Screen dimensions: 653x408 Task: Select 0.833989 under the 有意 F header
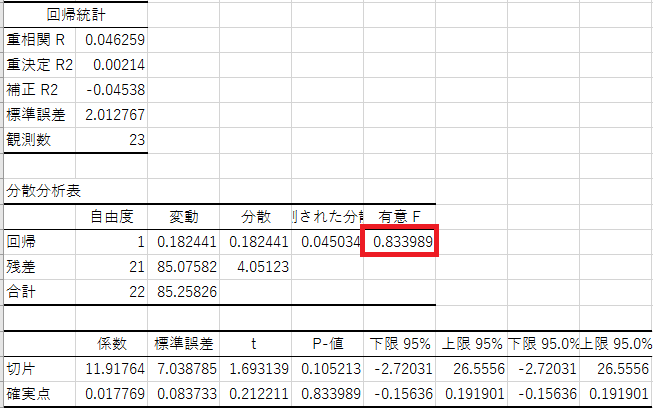click(x=400, y=241)
